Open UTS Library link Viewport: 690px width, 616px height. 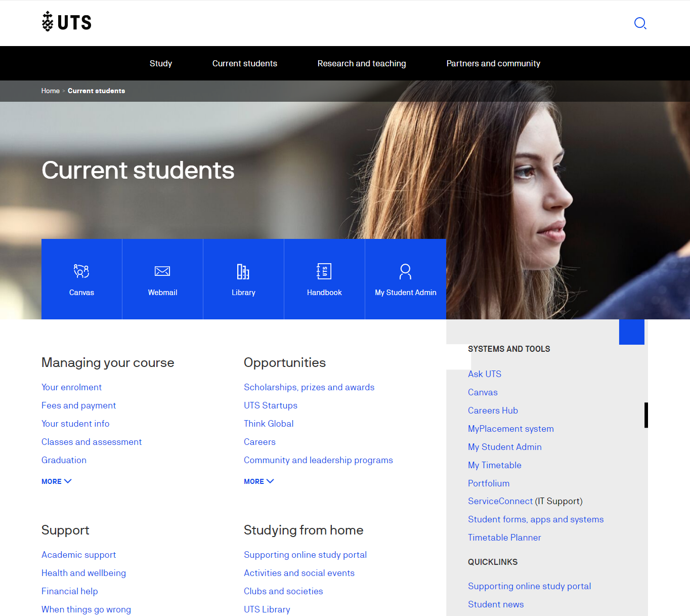pyautogui.click(x=267, y=609)
